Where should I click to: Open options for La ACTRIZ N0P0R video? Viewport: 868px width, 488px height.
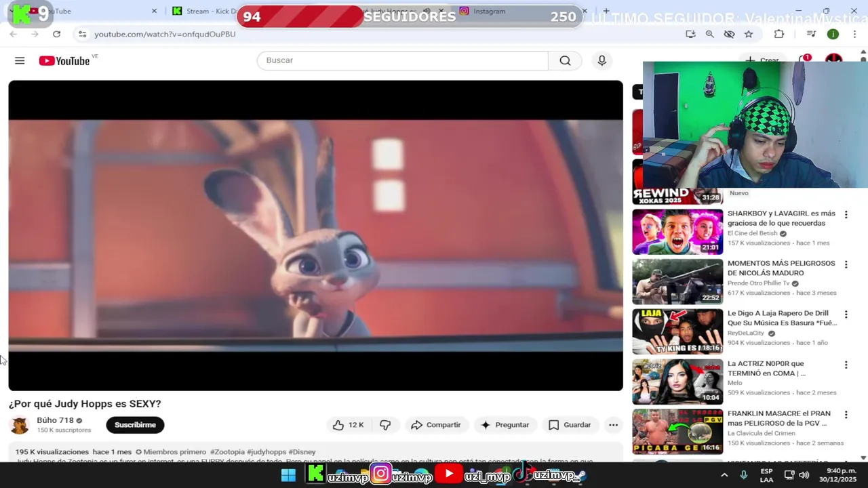click(x=846, y=365)
